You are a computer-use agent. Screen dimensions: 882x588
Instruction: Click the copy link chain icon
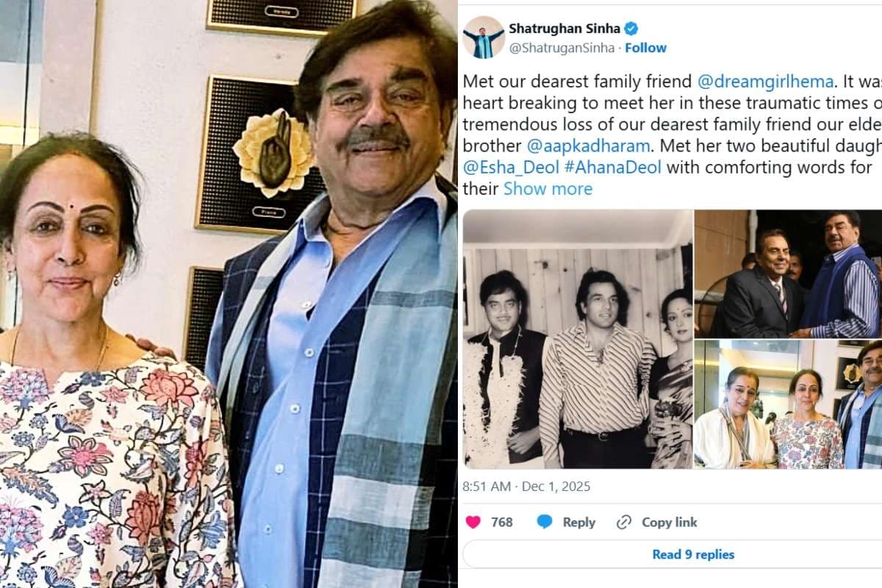tap(624, 522)
